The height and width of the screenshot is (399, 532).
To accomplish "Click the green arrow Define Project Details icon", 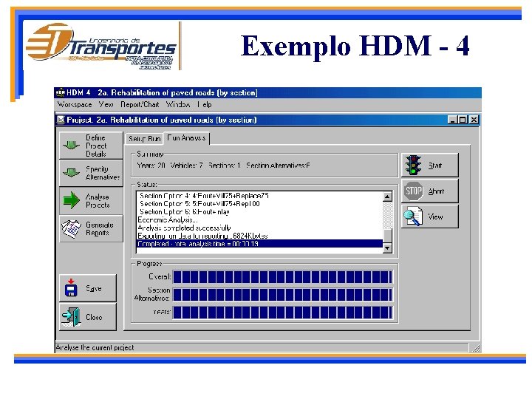I will pyautogui.click(x=71, y=146).
